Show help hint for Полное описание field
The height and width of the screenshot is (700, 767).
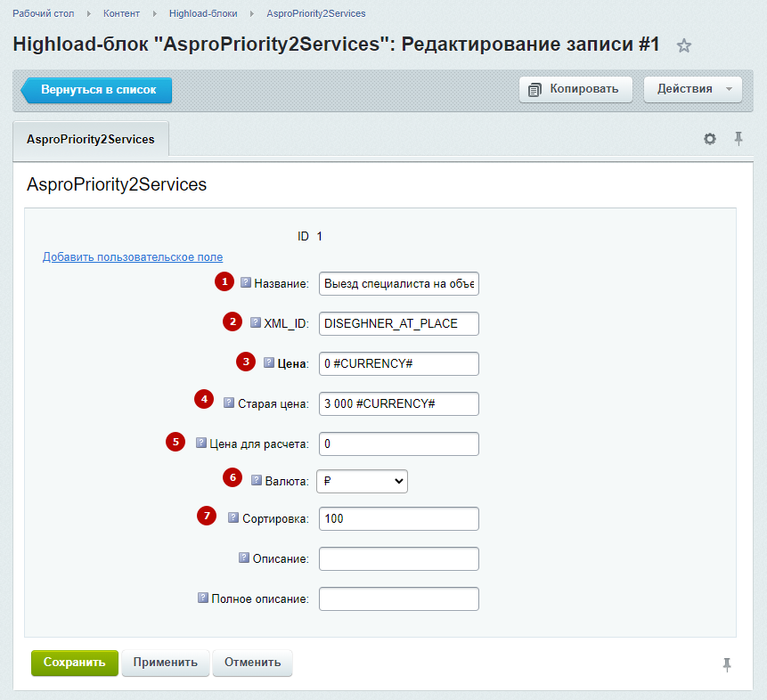(x=203, y=598)
